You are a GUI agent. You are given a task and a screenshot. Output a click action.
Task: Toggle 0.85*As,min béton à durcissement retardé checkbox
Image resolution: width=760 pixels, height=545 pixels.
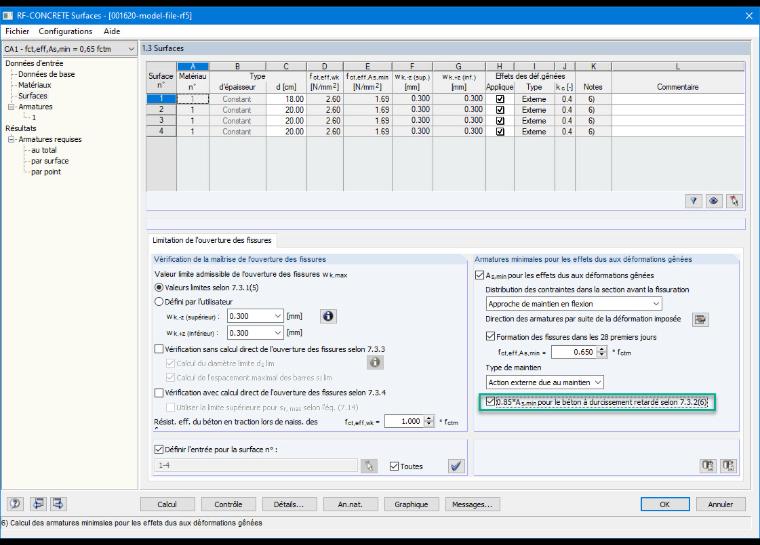tap(490, 401)
